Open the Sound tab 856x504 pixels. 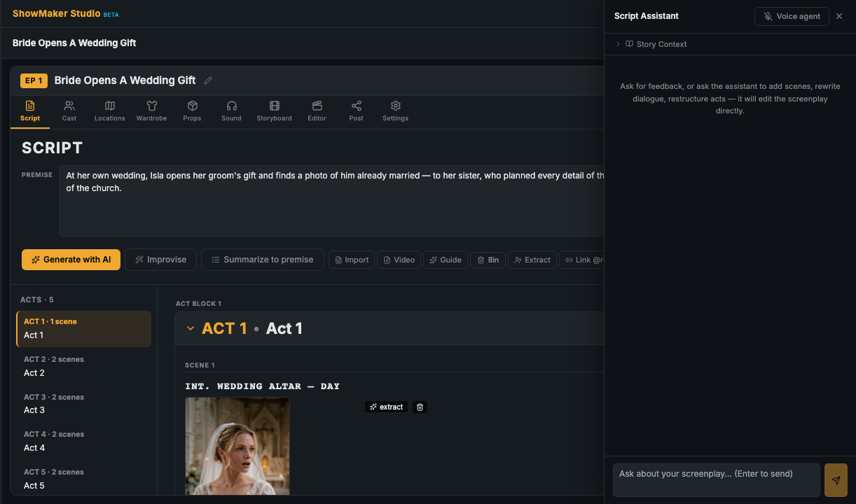point(231,111)
